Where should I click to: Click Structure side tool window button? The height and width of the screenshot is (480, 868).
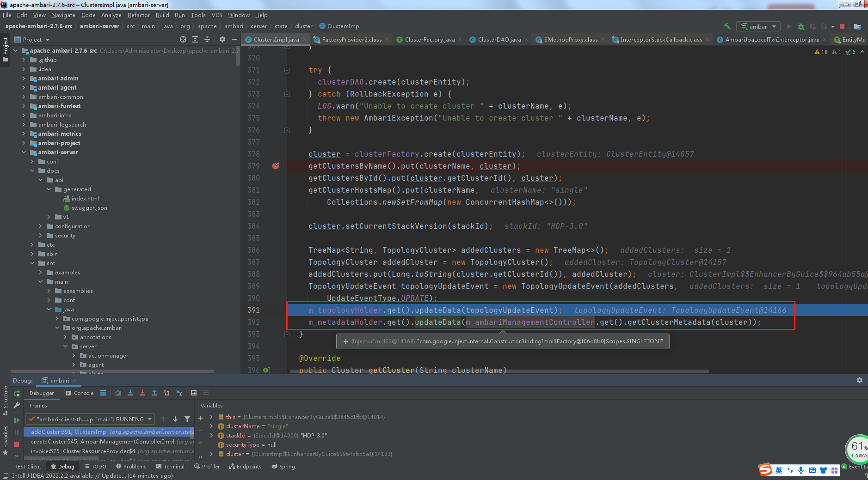[x=6, y=401]
